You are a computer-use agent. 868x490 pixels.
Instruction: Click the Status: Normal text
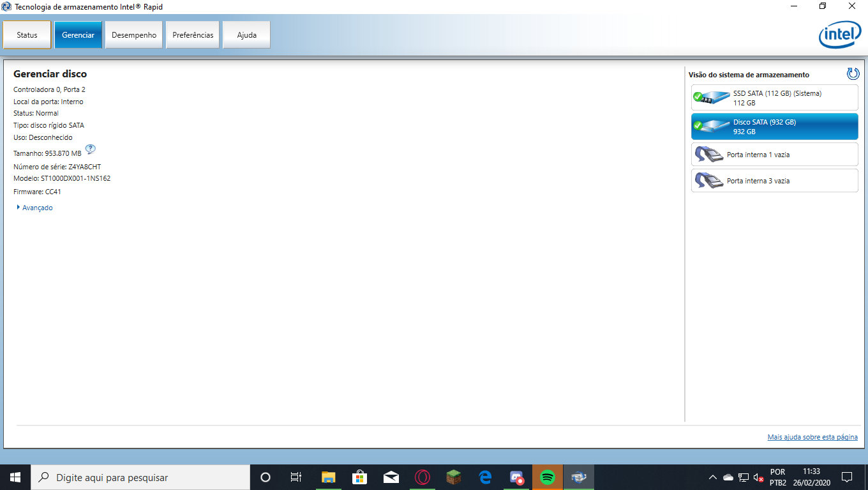coord(36,113)
